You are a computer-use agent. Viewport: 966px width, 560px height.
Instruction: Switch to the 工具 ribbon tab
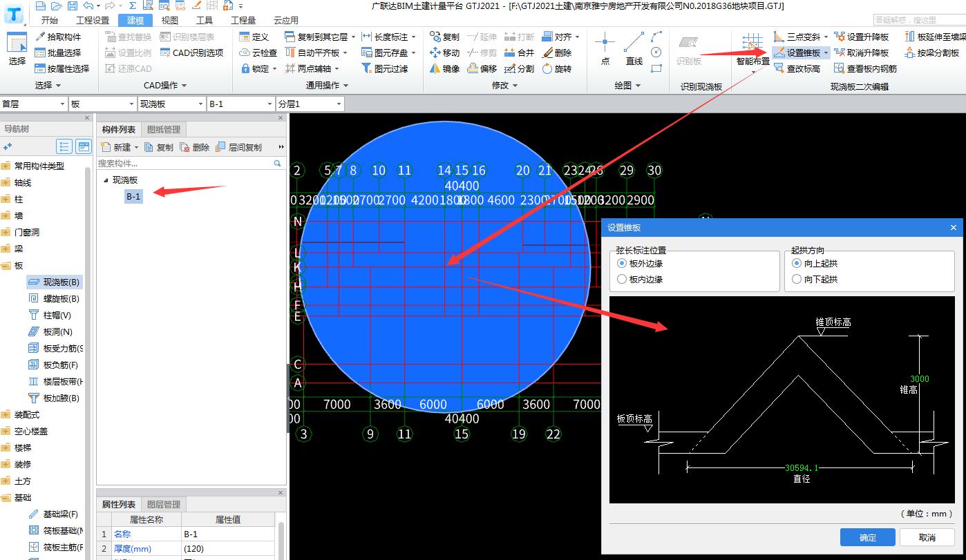pos(205,20)
